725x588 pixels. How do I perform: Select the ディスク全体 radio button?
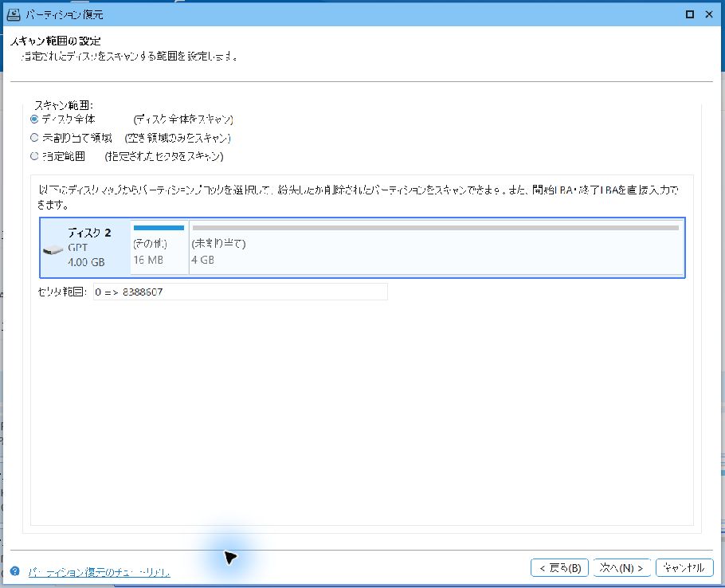click(34, 120)
